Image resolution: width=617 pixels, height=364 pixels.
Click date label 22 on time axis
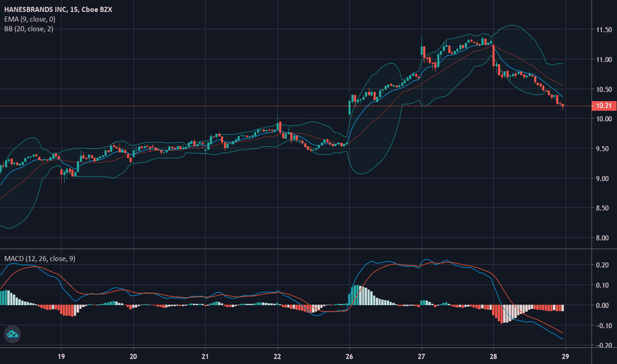(x=277, y=357)
